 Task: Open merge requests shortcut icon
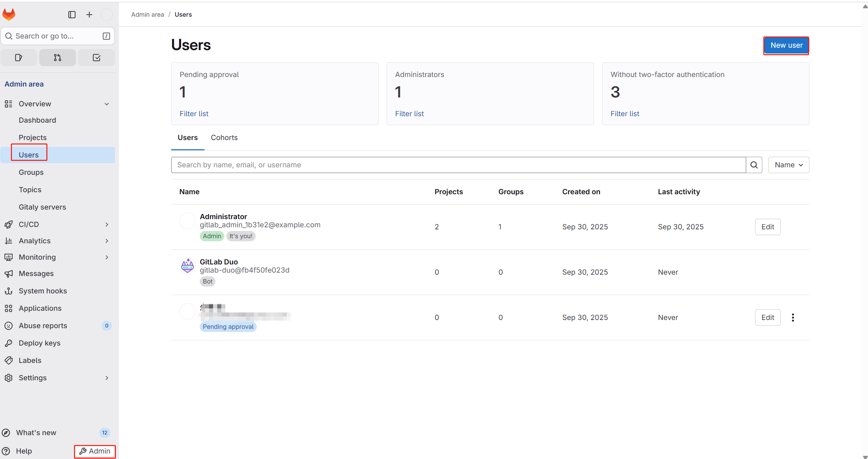coord(58,58)
